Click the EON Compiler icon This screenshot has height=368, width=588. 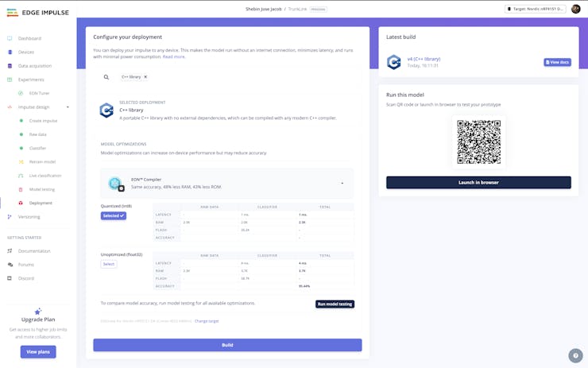[x=115, y=184]
